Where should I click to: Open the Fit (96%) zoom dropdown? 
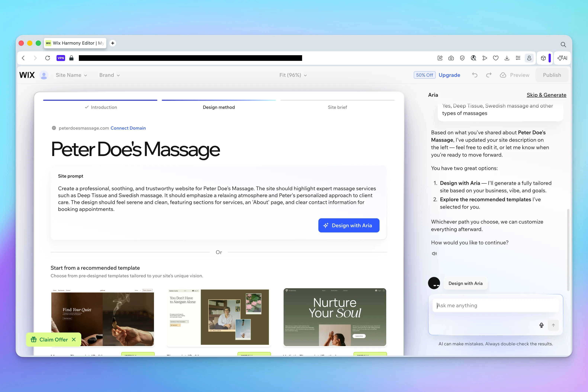pyautogui.click(x=293, y=75)
